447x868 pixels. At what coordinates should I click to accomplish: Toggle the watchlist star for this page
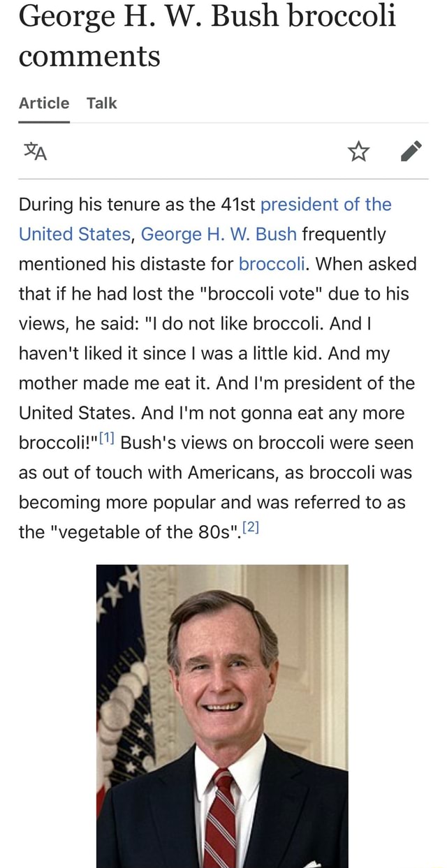pyautogui.click(x=358, y=150)
